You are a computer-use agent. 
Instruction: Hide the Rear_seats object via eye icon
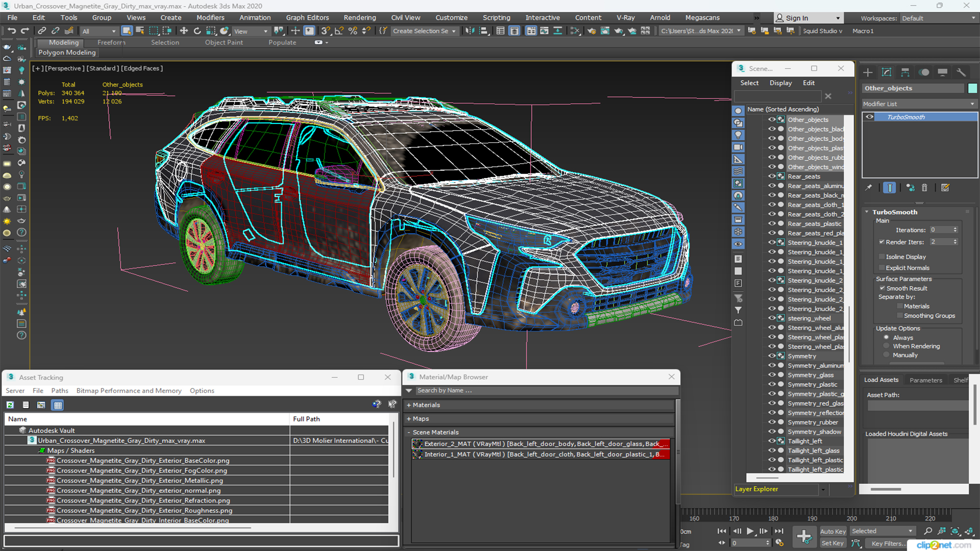pos(772,176)
